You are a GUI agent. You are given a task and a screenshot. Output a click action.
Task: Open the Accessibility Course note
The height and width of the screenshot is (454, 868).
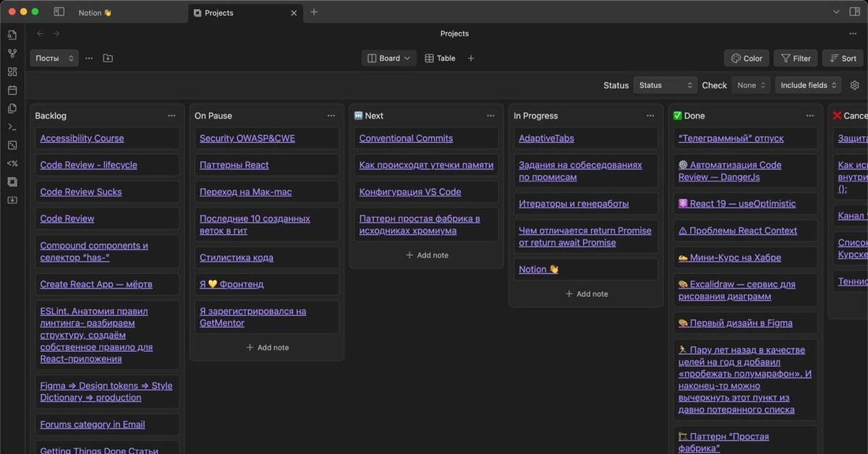82,138
